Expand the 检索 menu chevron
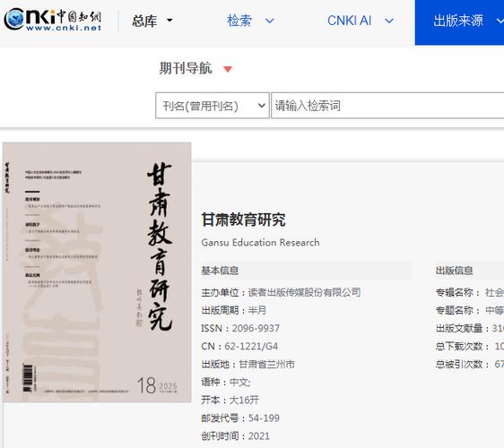The image size is (504, 448). coord(270,21)
